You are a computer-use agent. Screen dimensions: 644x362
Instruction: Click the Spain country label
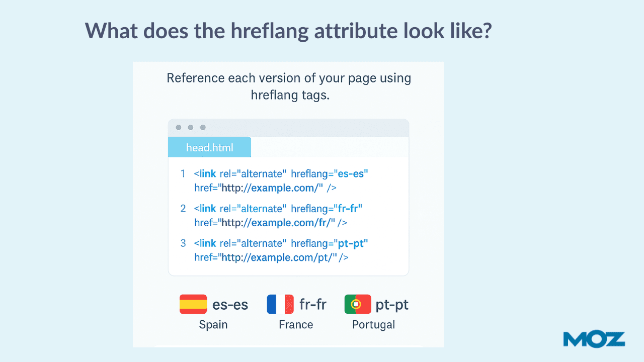click(x=213, y=324)
